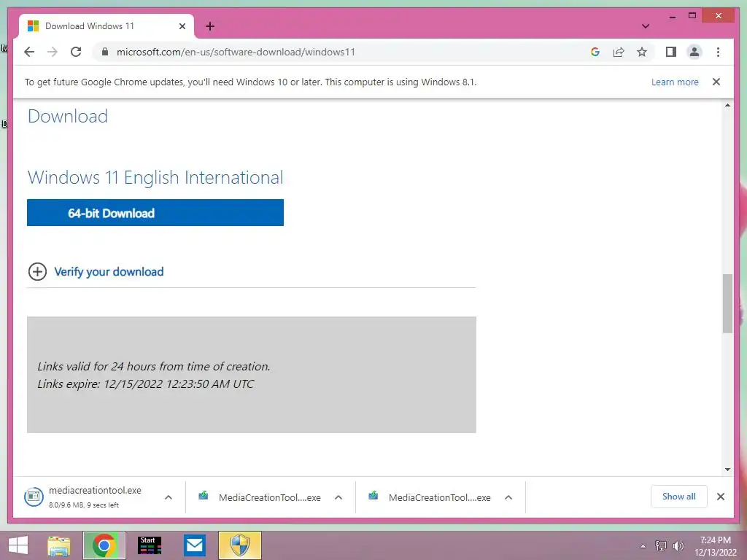This screenshot has width=747, height=560.
Task: Open the Verify your download link
Action: click(x=109, y=272)
